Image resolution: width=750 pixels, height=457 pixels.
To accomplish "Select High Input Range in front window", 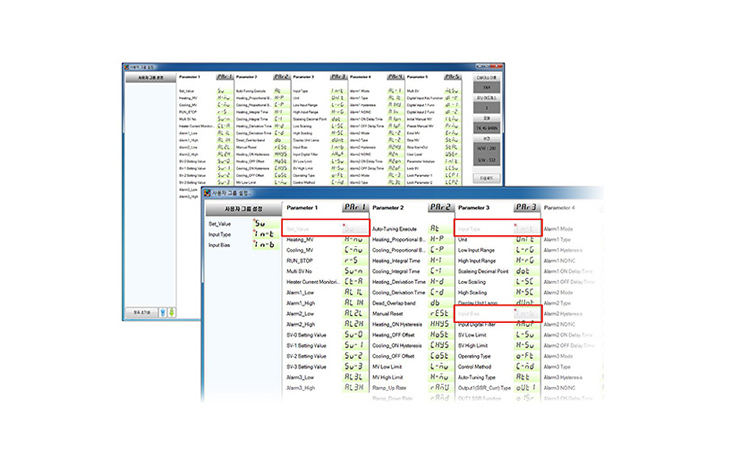I will point(477,261).
